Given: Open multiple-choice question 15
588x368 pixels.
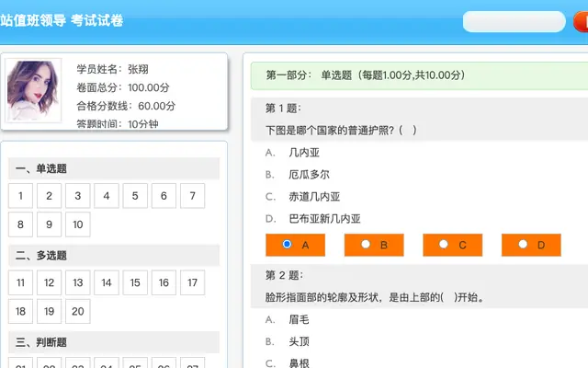Looking at the screenshot, I should coord(135,282).
